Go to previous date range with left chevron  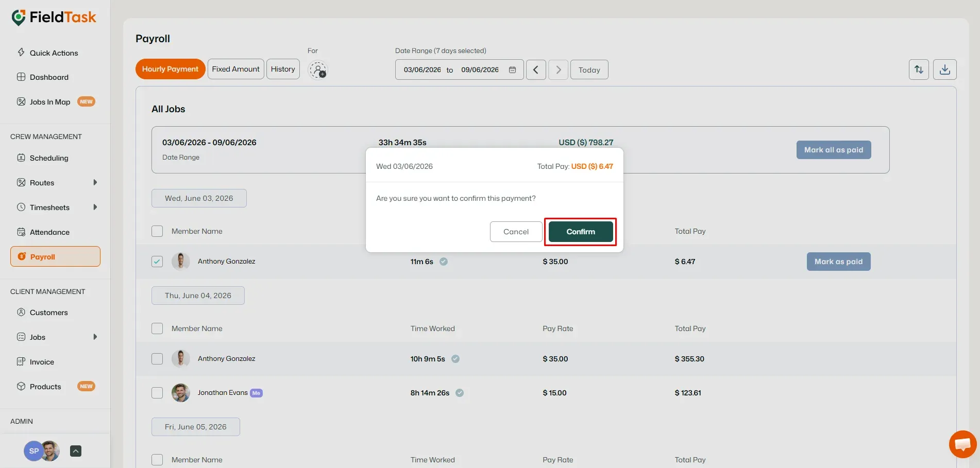pos(536,70)
